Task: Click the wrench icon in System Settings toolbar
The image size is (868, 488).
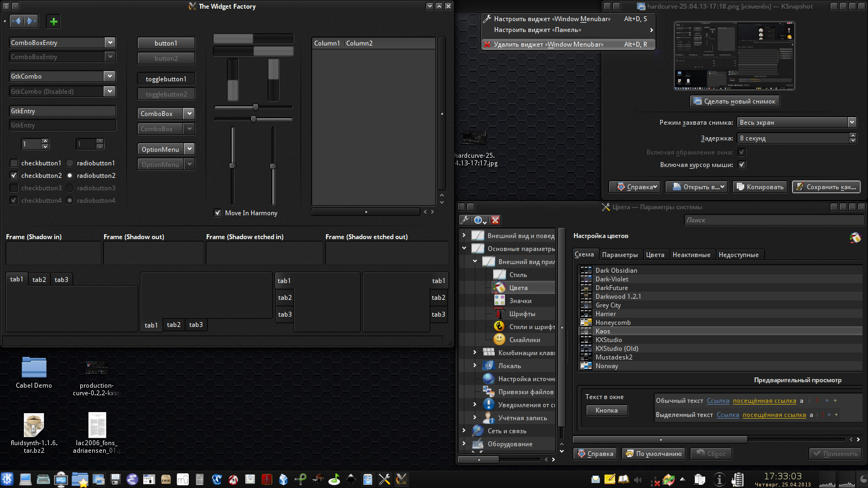Action: click(x=464, y=220)
